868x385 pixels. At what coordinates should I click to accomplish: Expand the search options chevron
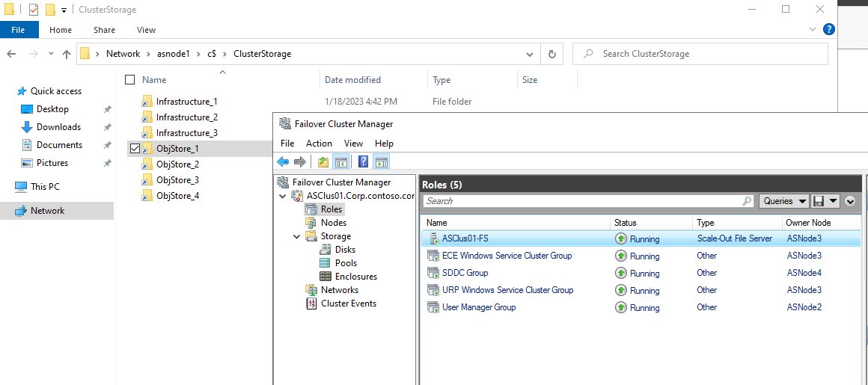point(850,201)
